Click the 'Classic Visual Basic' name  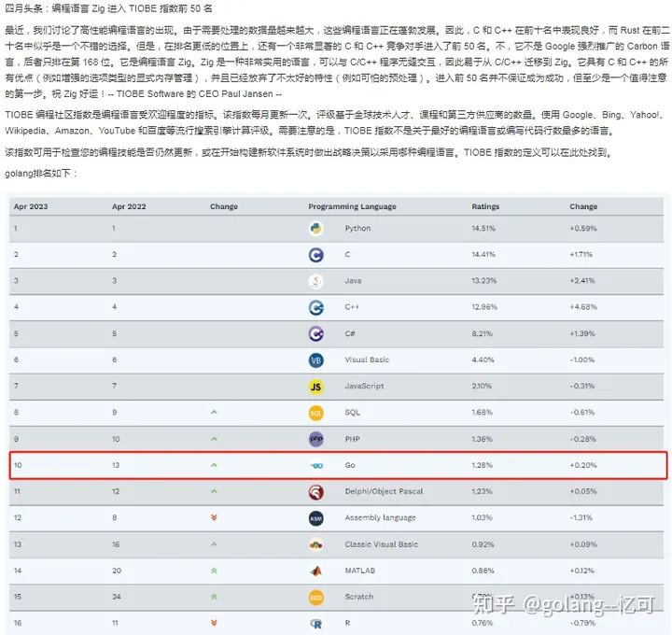pyautogui.click(x=382, y=544)
